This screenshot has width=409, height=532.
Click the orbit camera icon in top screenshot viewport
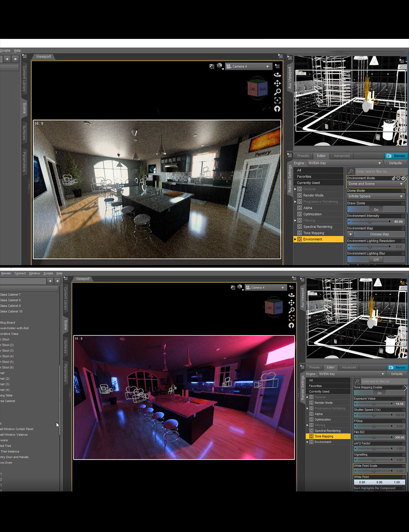click(x=277, y=75)
